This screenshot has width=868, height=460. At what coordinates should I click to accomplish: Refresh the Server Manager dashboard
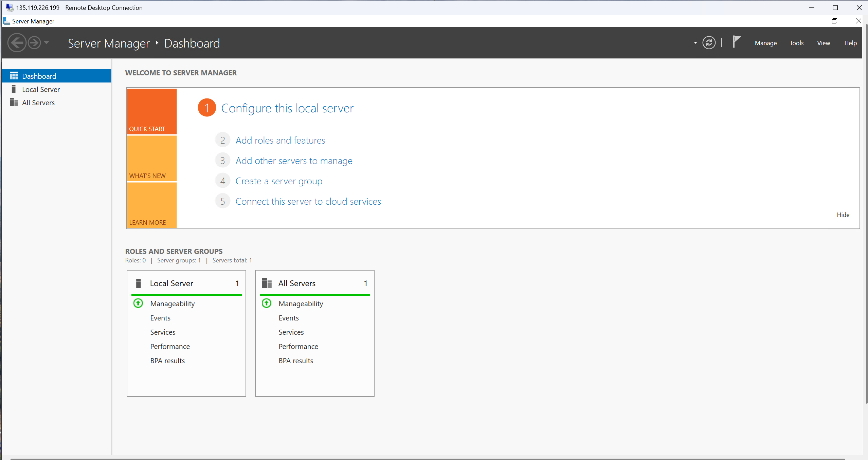(709, 42)
